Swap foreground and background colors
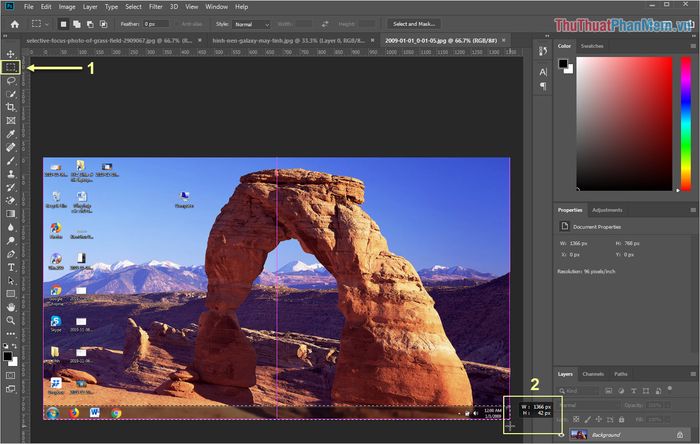 [14, 346]
